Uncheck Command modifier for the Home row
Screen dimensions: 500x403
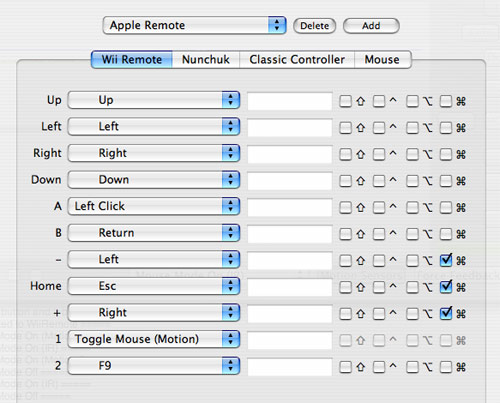click(x=446, y=287)
